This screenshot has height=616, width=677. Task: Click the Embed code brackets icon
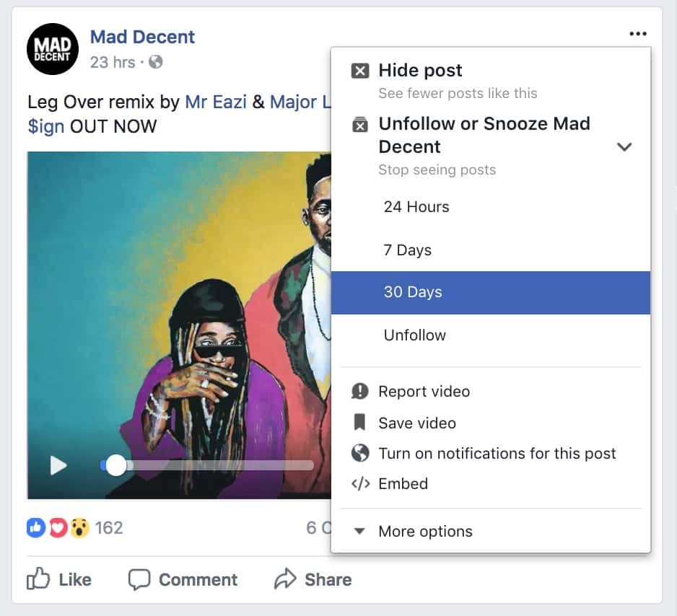pyautogui.click(x=360, y=484)
